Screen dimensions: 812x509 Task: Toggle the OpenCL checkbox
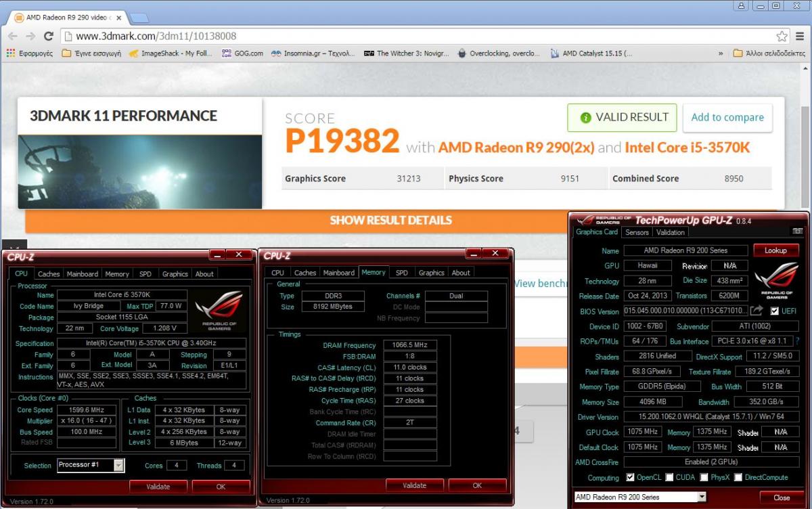coord(631,477)
